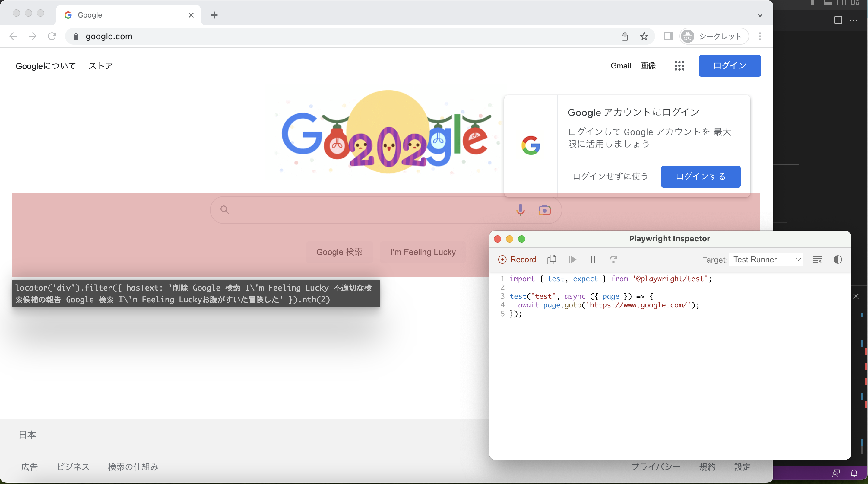Click the magnifier icon in search box
The image size is (868, 484).
point(225,210)
